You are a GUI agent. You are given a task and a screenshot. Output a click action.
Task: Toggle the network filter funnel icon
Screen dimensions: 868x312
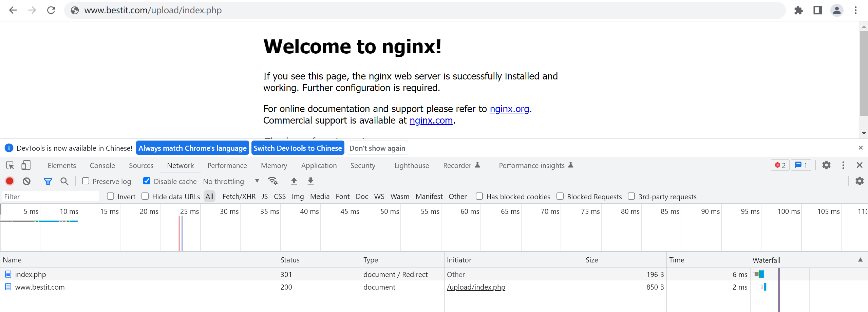coord(48,181)
